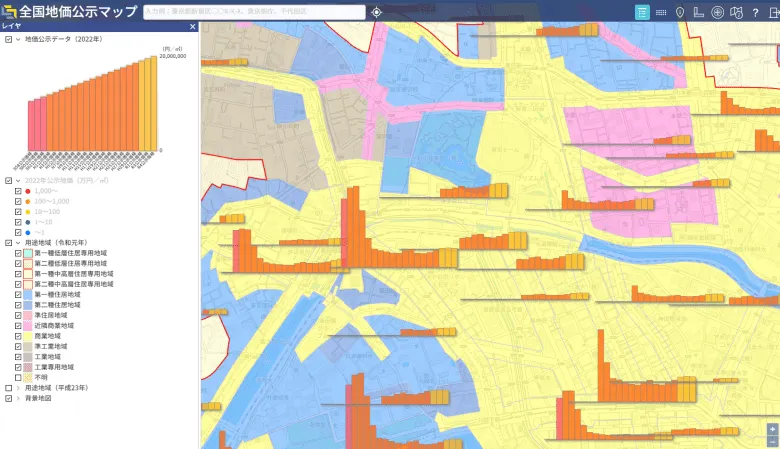The height and width of the screenshot is (449, 780).
Task: Click the exit icon at top right
Action: [x=772, y=12]
